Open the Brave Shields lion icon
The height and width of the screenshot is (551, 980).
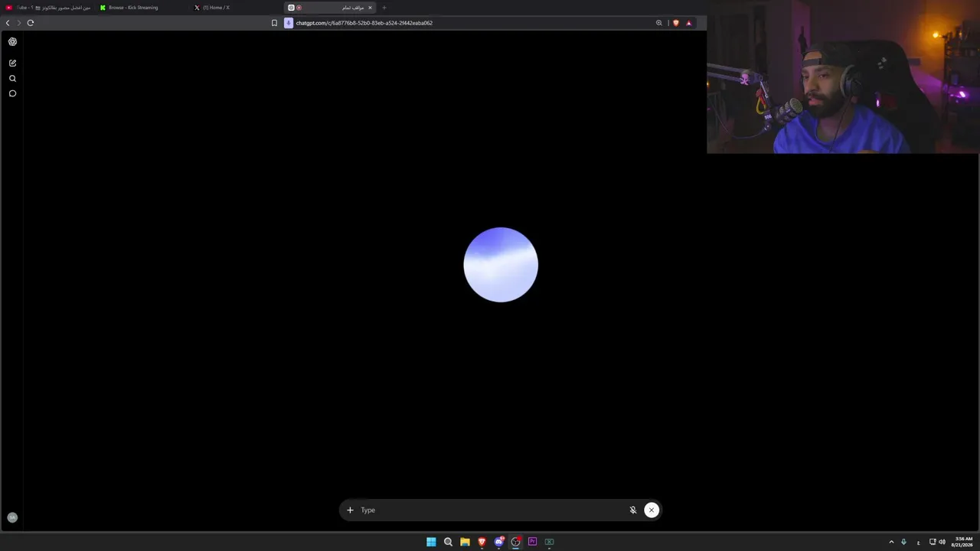click(675, 23)
